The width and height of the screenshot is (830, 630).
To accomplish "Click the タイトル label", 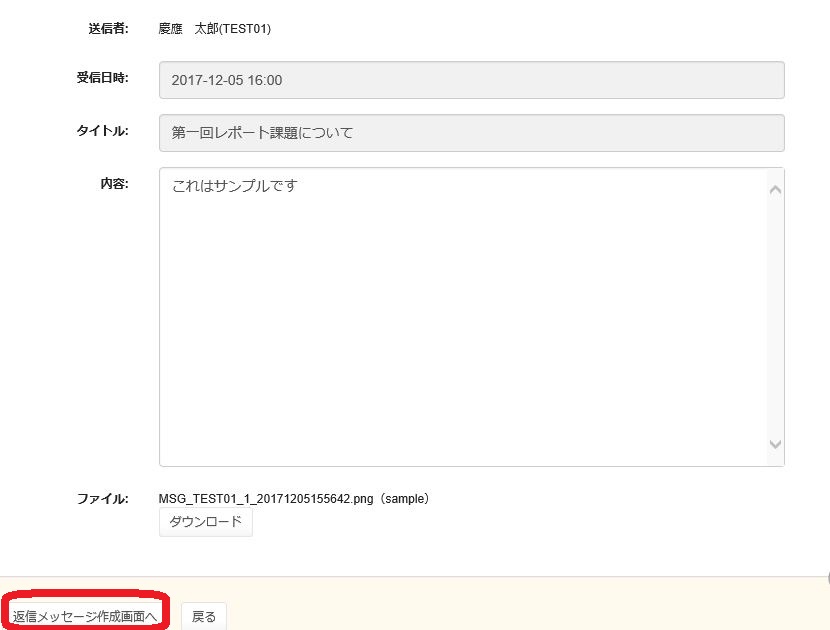I will tap(102, 131).
